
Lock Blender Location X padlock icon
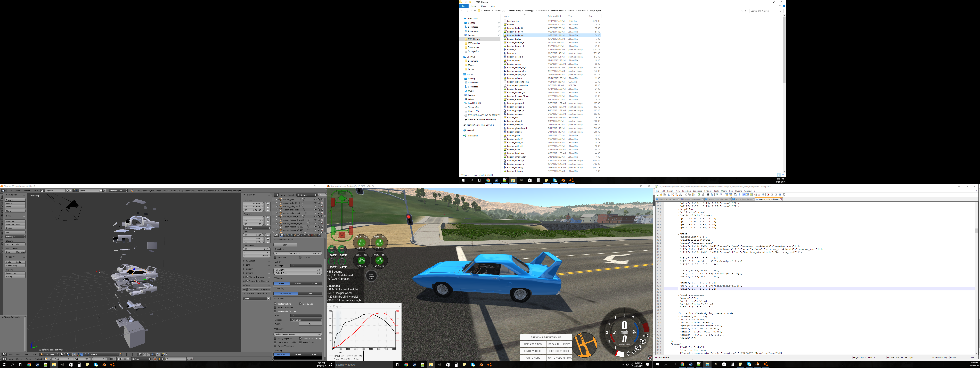(268, 204)
